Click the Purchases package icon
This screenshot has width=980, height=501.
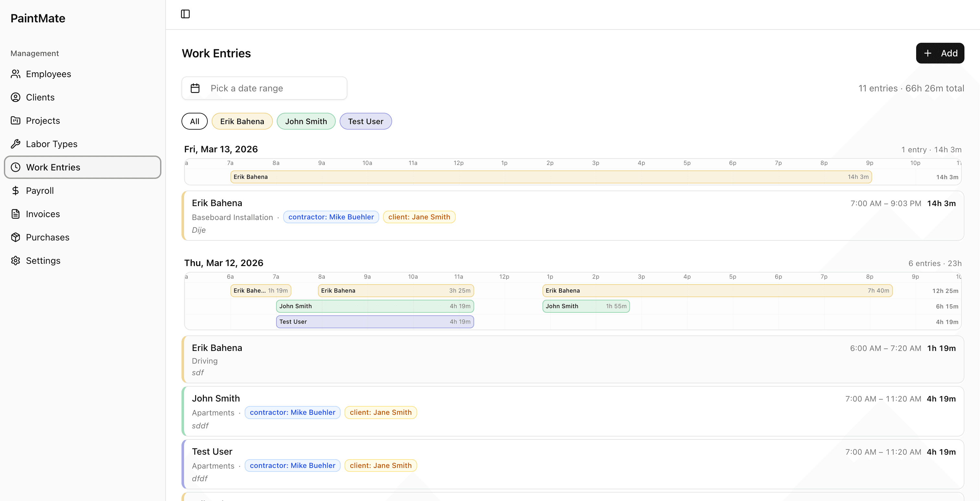(16, 238)
